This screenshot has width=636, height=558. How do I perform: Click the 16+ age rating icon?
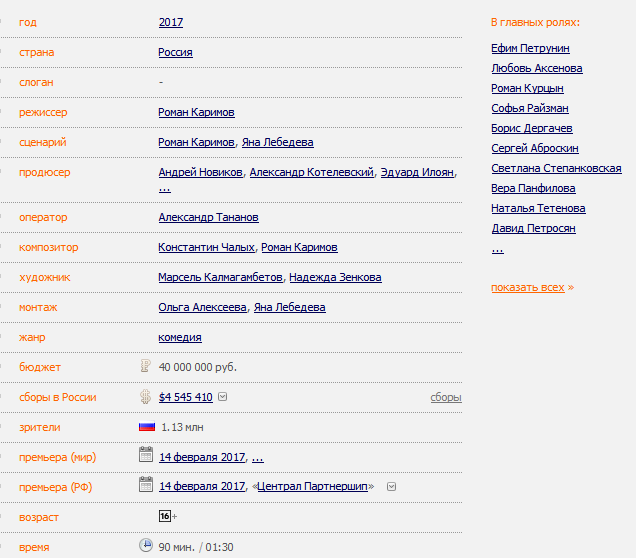pyautogui.click(x=165, y=516)
